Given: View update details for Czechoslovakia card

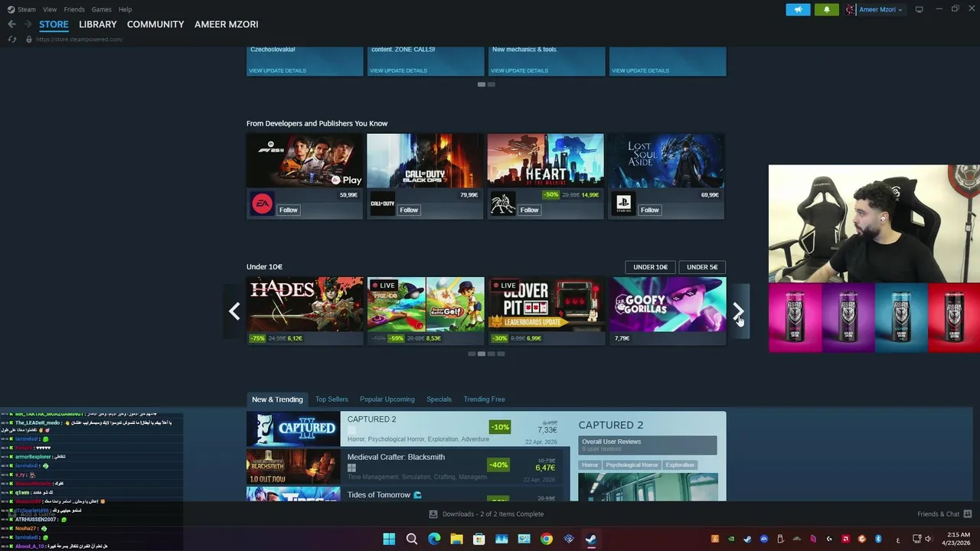Looking at the screenshot, I should 277,70.
